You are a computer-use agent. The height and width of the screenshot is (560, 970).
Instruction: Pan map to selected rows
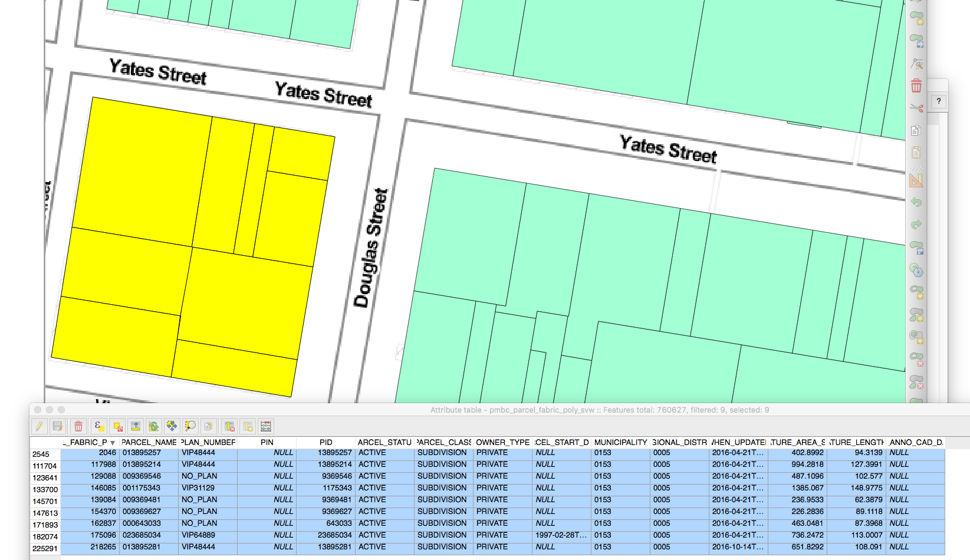[172, 426]
